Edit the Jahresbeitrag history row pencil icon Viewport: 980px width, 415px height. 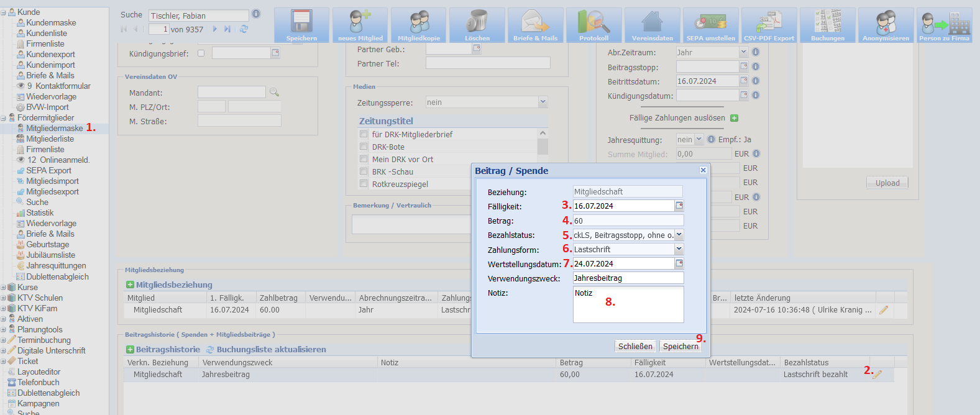(877, 374)
